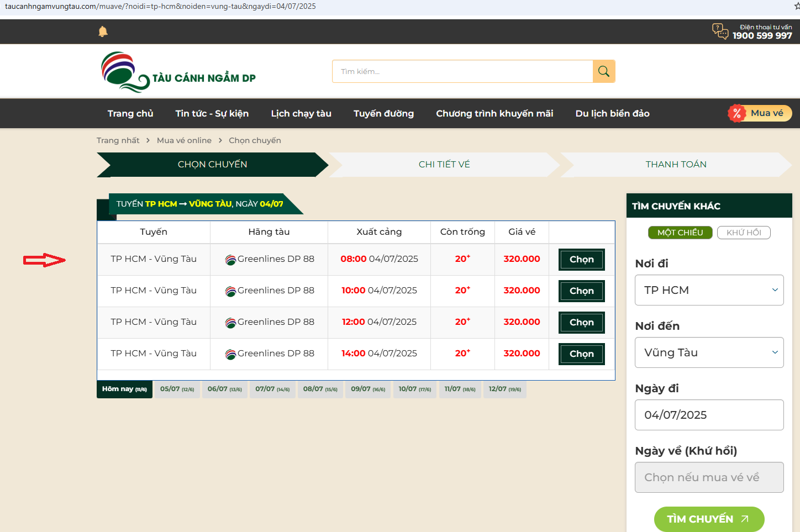The width and height of the screenshot is (800, 532).
Task: Expand the Nơi đi TP HCM dropdown
Action: 709,290
